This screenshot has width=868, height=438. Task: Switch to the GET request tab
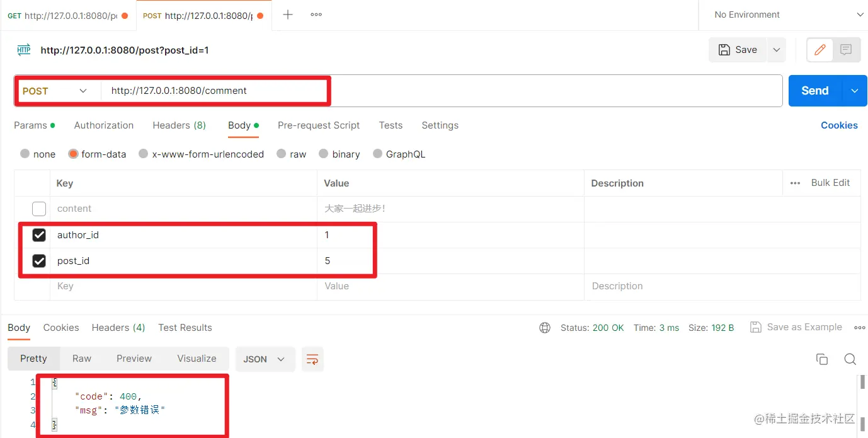pos(67,16)
